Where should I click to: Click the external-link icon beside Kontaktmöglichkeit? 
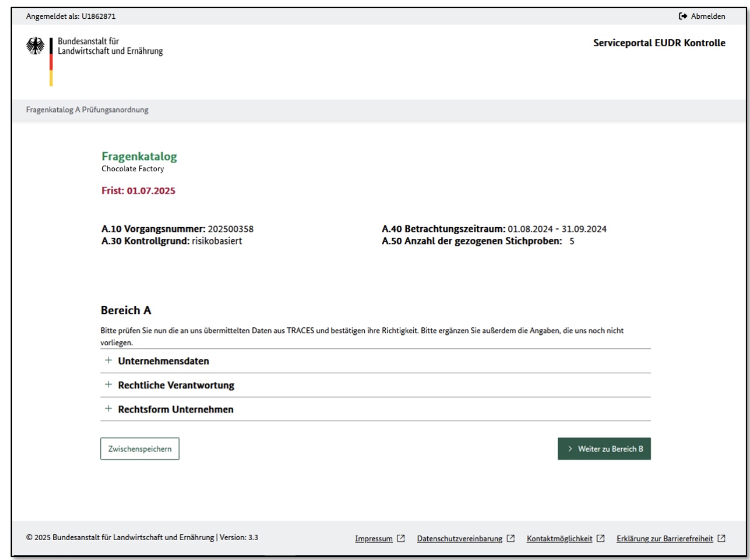pyautogui.click(x=601, y=538)
